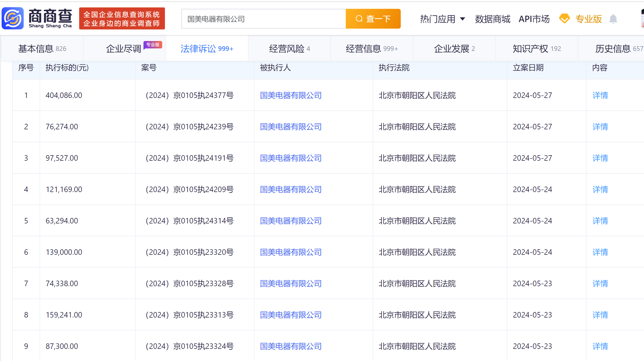This screenshot has width=644, height=361.
Task: Click the 商商查 logo icon
Action: coord(12,18)
